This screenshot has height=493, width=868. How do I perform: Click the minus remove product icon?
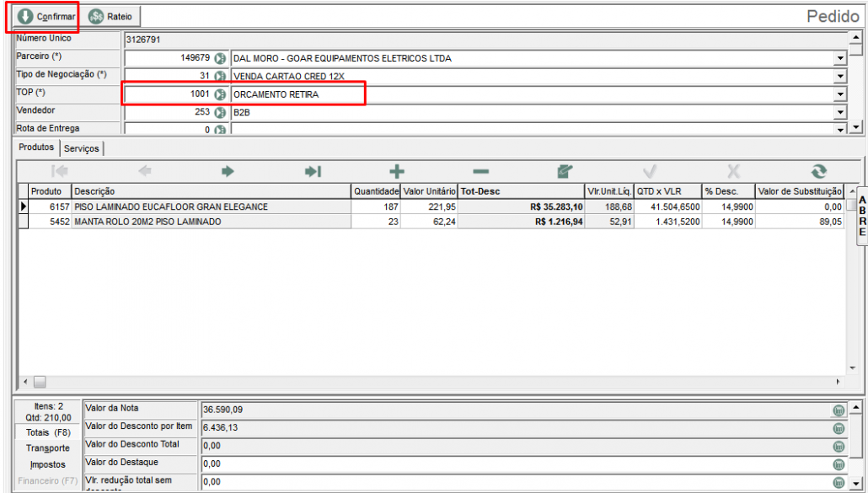[x=480, y=171]
